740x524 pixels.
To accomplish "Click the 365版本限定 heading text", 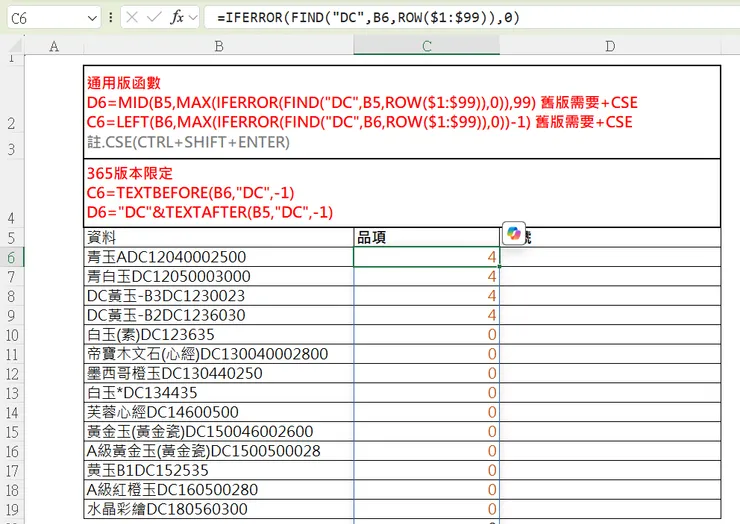I will (x=130, y=173).
